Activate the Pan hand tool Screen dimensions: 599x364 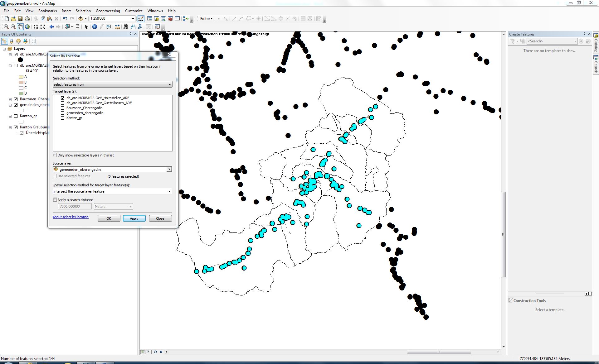(20, 27)
